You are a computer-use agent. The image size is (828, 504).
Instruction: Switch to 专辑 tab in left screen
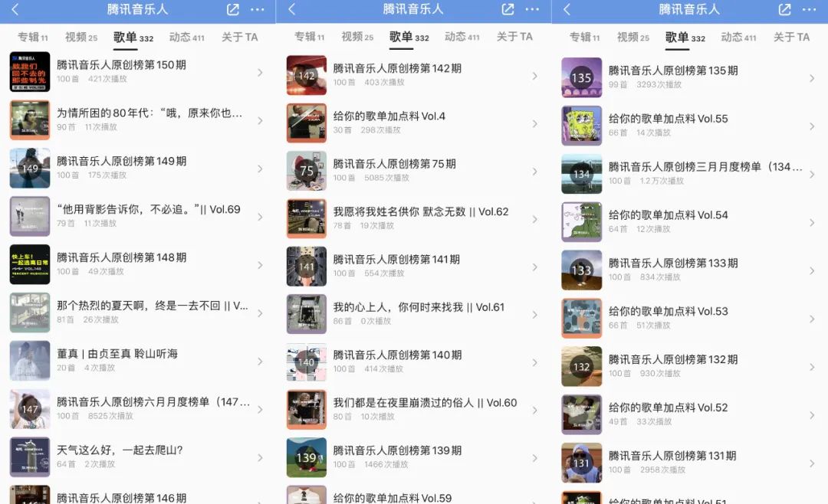(33, 37)
